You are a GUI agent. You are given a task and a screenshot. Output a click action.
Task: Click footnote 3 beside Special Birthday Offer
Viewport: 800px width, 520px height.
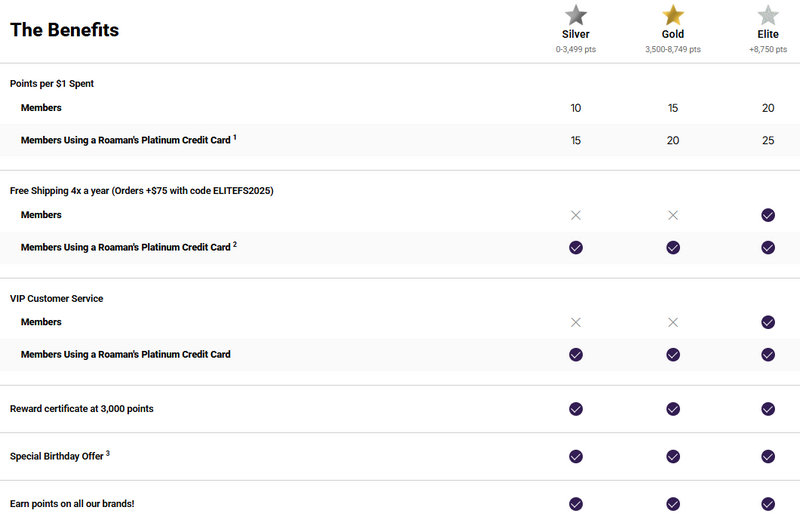pos(108,453)
